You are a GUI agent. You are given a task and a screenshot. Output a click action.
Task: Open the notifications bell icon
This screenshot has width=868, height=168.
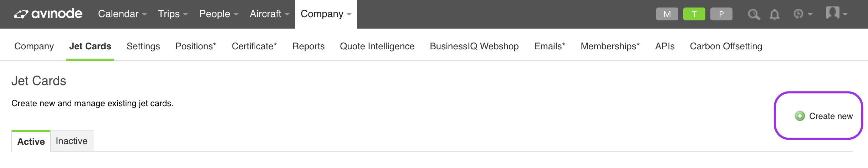[774, 14]
